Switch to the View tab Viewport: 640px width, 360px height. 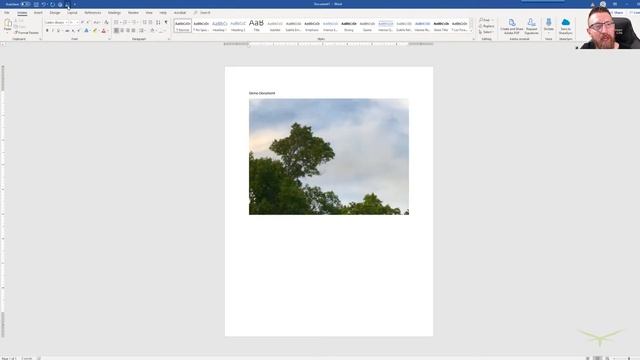[149, 13]
